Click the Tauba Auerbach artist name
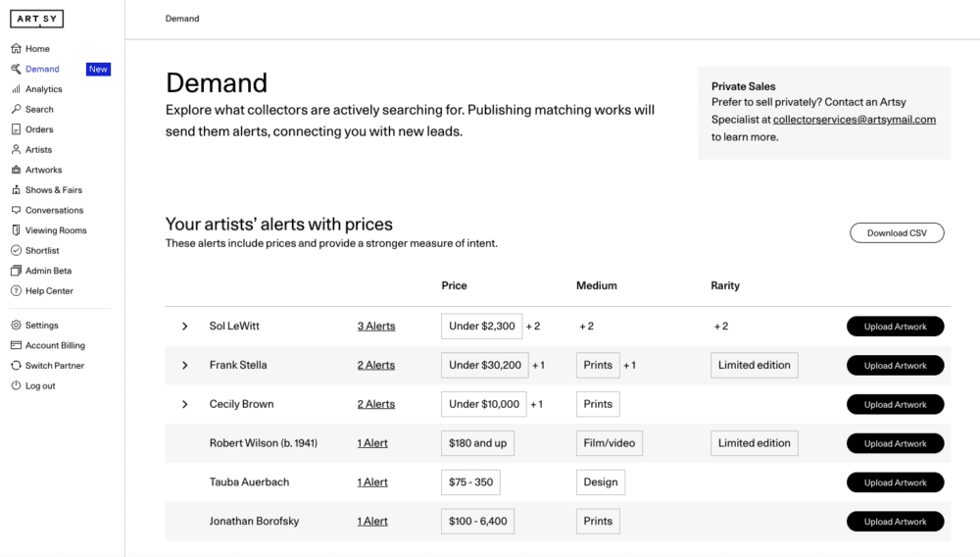Viewport: 980px width, 557px height. (x=249, y=482)
